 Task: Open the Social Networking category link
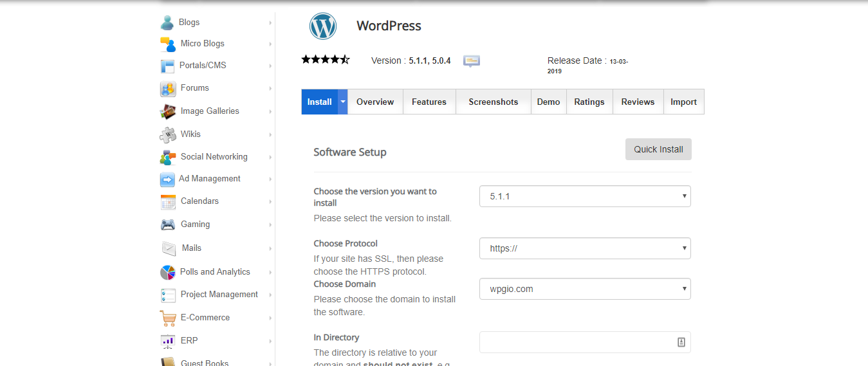pos(214,157)
